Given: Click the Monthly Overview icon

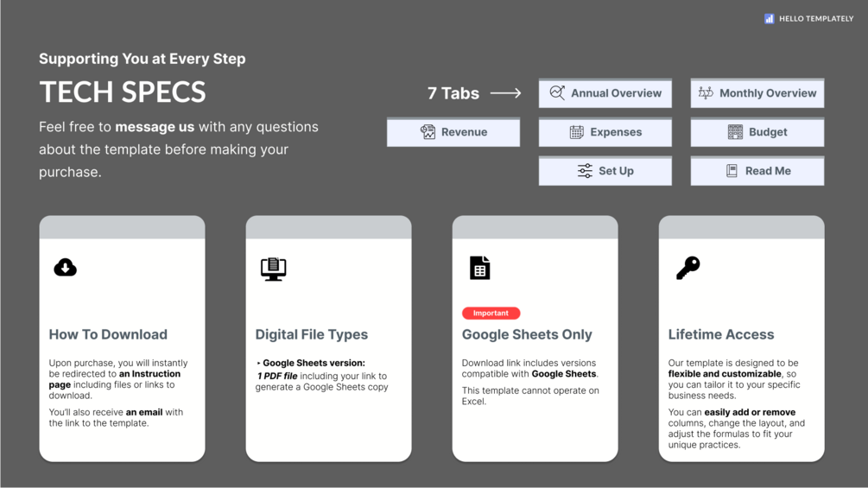Looking at the screenshot, I should click(706, 93).
